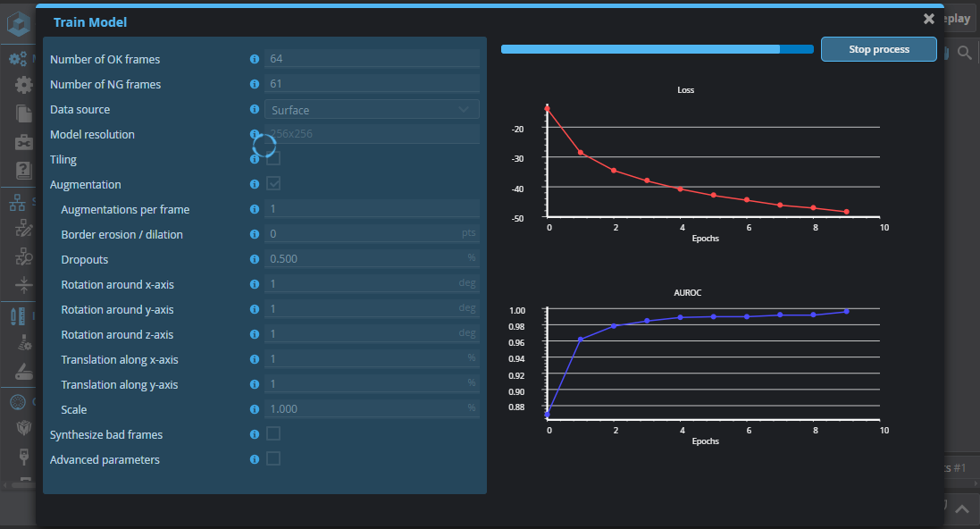The width and height of the screenshot is (980, 529).
Task: Expand the chevron-up panel at bottom right
Action: [x=961, y=509]
